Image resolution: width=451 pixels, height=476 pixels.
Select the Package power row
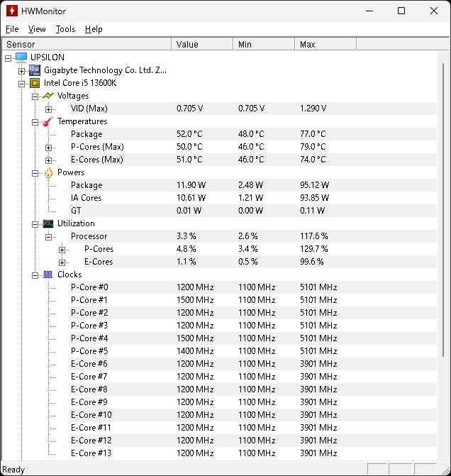pyautogui.click(x=253, y=185)
